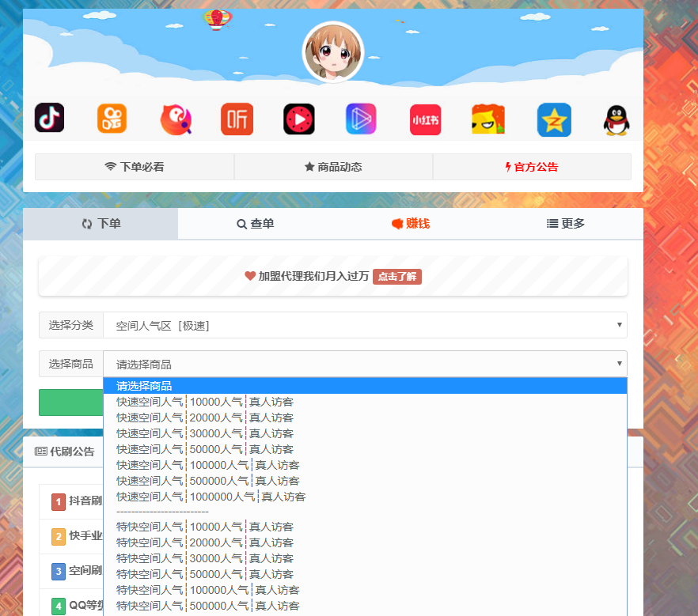This screenshot has height=616, width=698.
Task: Click the 点击了解 badge link
Action: point(397,277)
